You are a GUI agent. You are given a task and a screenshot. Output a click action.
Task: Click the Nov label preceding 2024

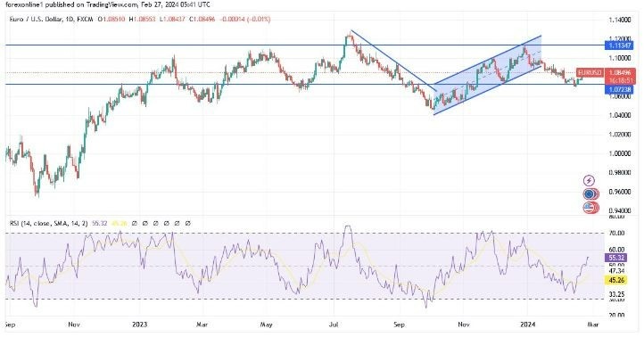[463, 325]
